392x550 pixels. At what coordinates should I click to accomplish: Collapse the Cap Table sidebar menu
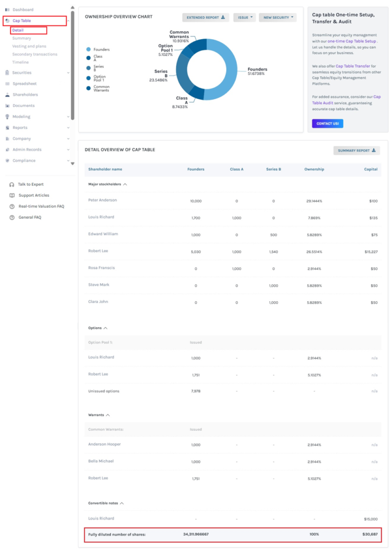(x=68, y=21)
